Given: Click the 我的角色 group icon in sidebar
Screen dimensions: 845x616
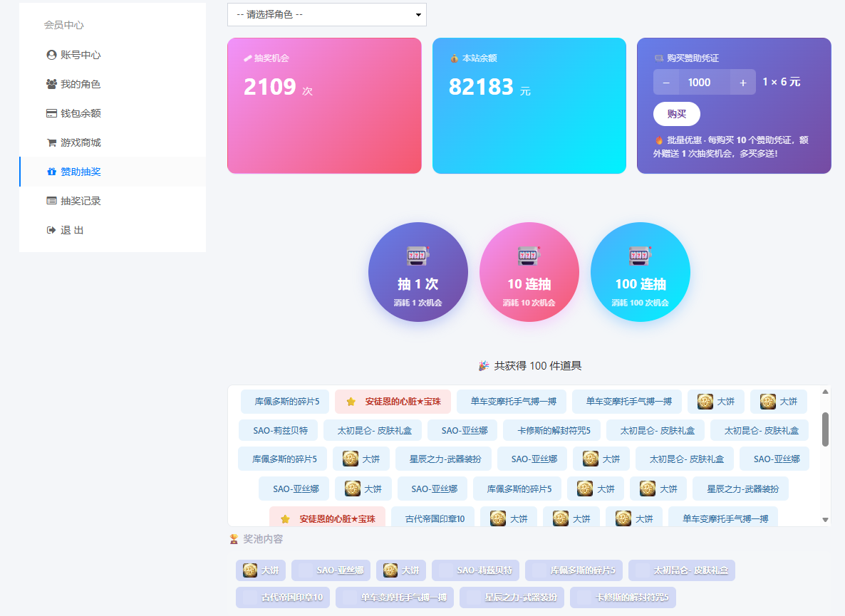Looking at the screenshot, I should tap(51, 84).
